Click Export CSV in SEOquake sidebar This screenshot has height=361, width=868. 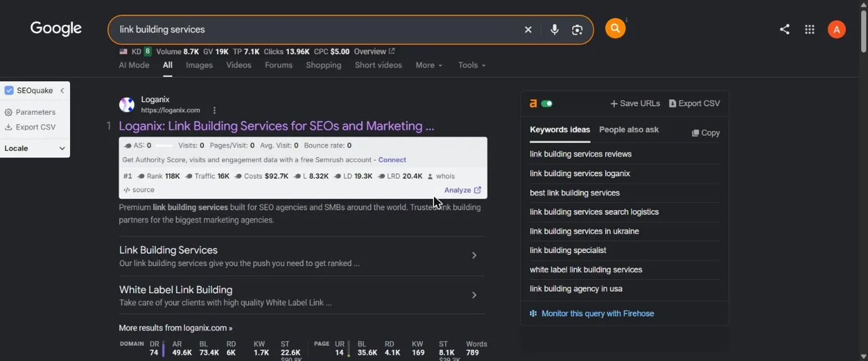click(x=30, y=127)
